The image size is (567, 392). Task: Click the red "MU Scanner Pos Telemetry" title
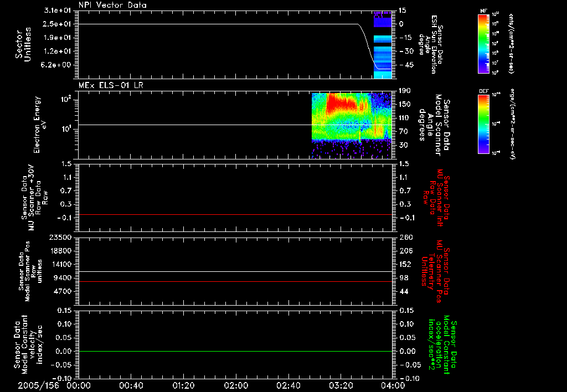[436, 271]
